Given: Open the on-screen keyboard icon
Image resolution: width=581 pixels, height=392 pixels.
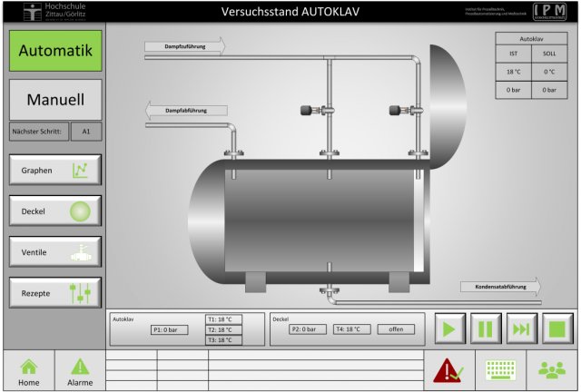Looking at the screenshot, I should click(x=500, y=370).
